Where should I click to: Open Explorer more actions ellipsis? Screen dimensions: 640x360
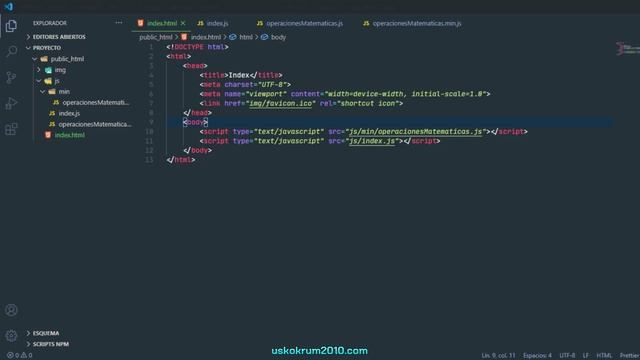pyautogui.click(x=119, y=23)
